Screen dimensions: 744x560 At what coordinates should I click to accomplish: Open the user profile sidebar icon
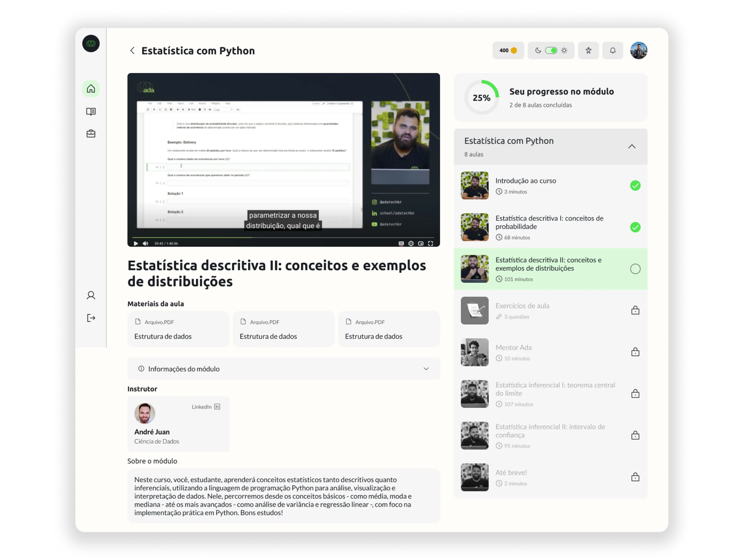(91, 295)
